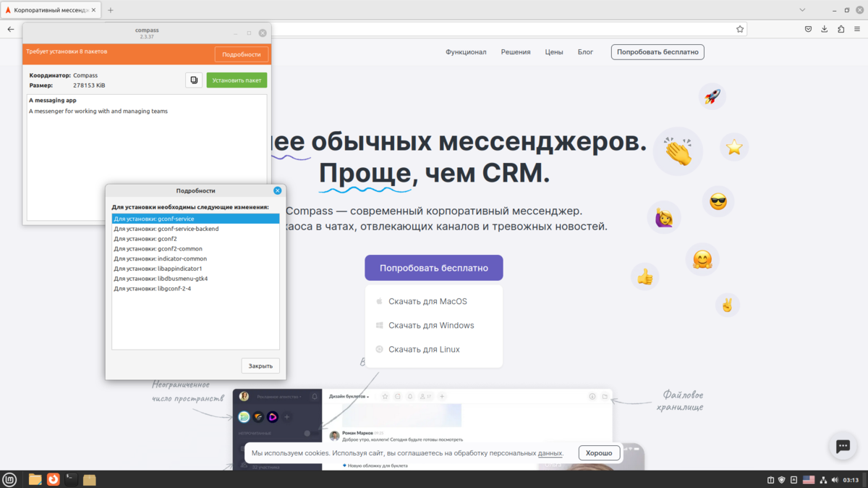
Task: Choose Скачать для Linux
Action: (x=424, y=349)
